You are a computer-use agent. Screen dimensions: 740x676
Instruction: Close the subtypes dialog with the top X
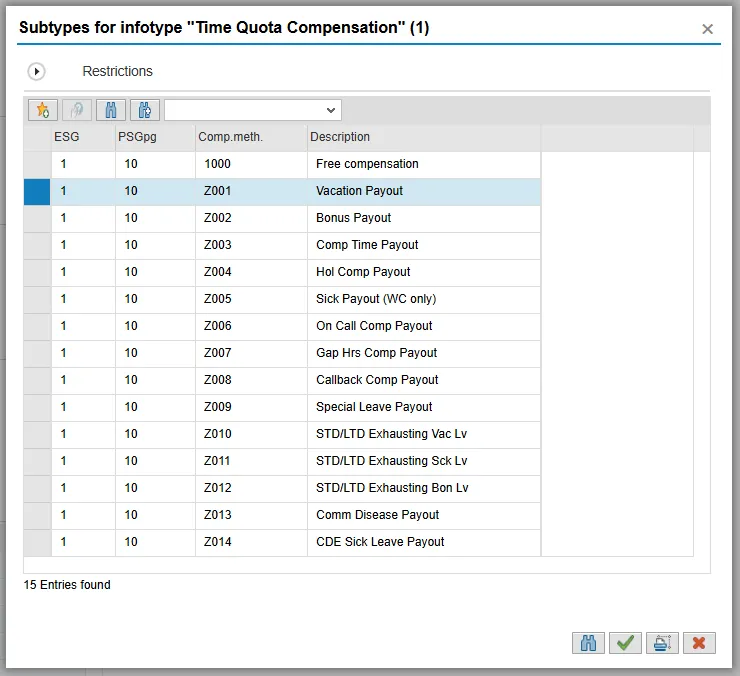707,29
